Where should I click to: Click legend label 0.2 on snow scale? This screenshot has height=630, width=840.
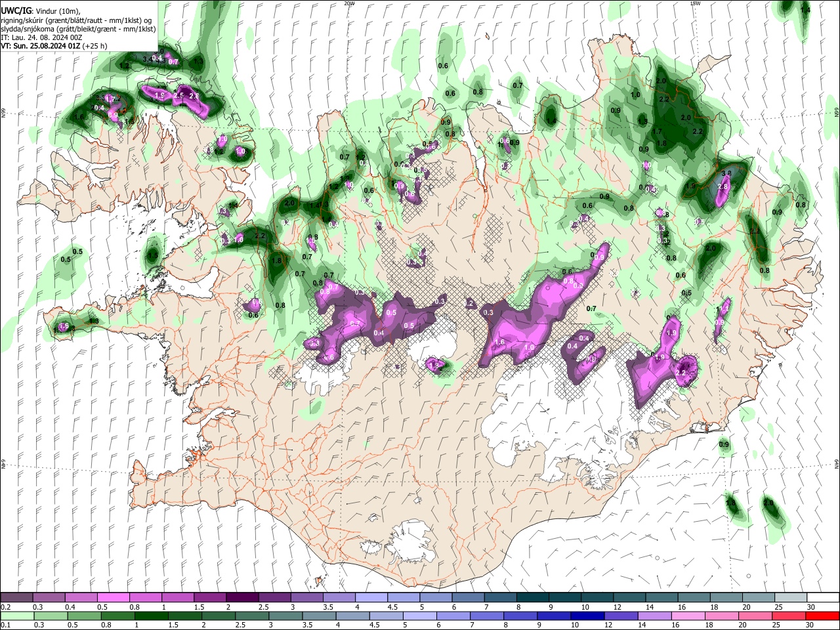(5, 607)
